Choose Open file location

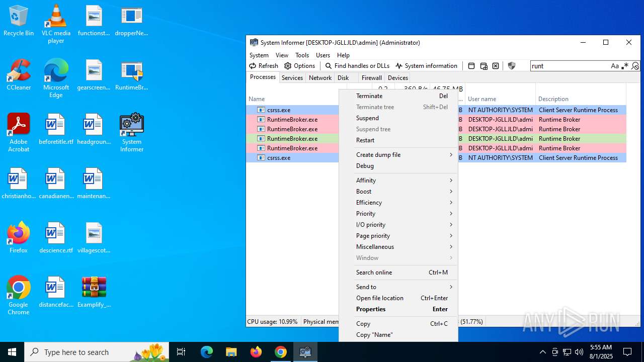pos(398,298)
